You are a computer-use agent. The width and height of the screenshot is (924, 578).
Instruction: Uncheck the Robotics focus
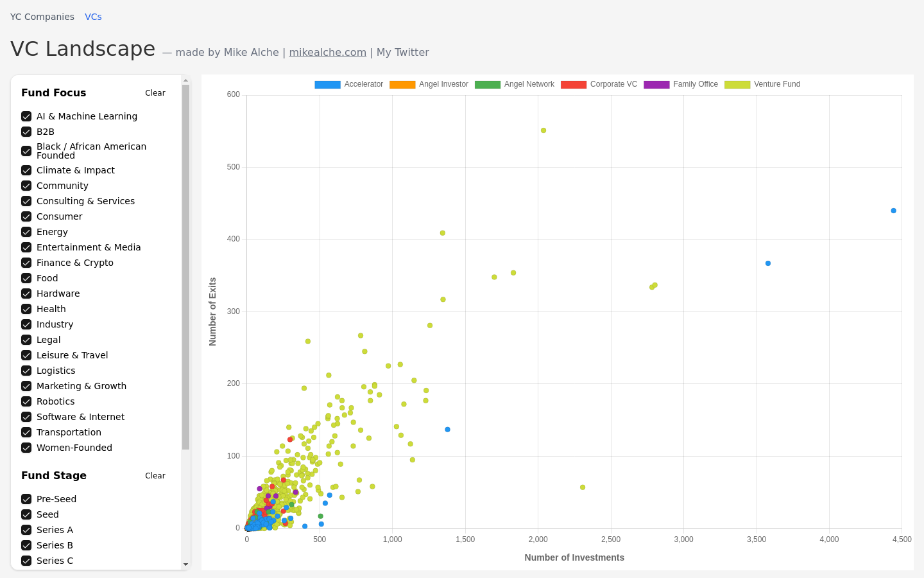26,401
